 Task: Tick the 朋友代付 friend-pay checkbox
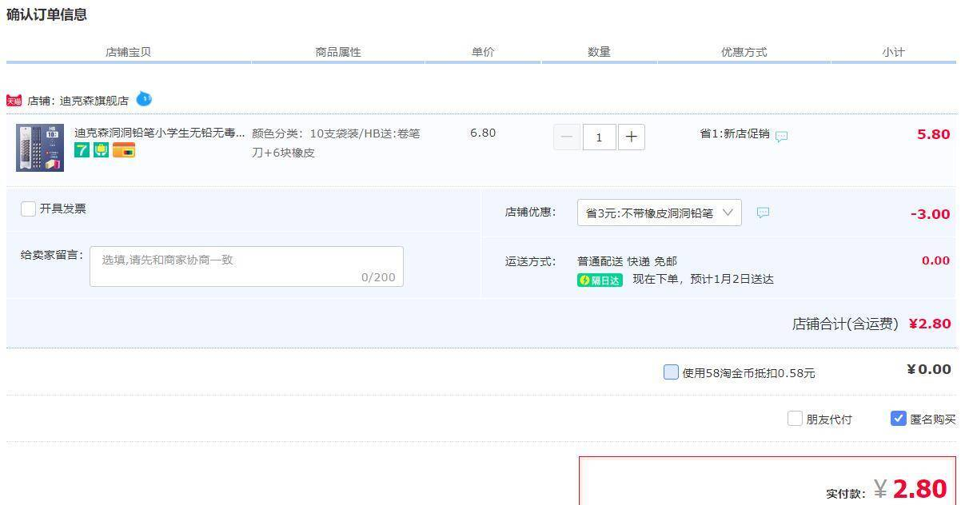click(x=795, y=418)
